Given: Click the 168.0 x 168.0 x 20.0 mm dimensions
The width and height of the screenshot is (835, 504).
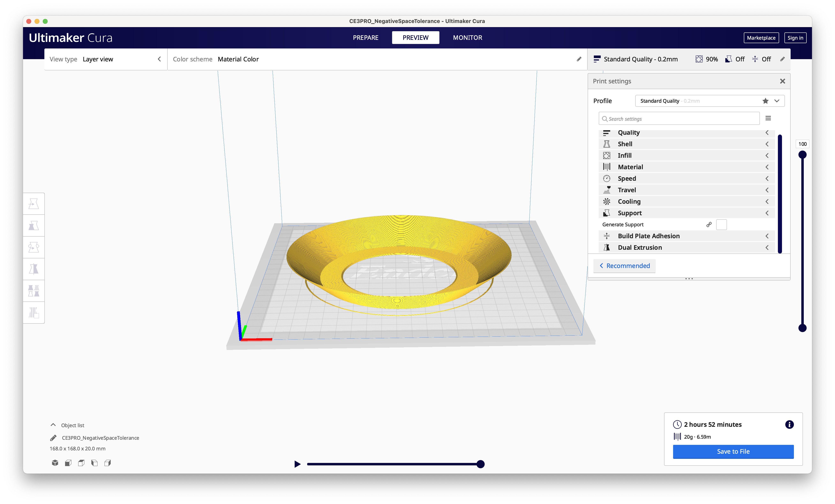Looking at the screenshot, I should (x=78, y=449).
